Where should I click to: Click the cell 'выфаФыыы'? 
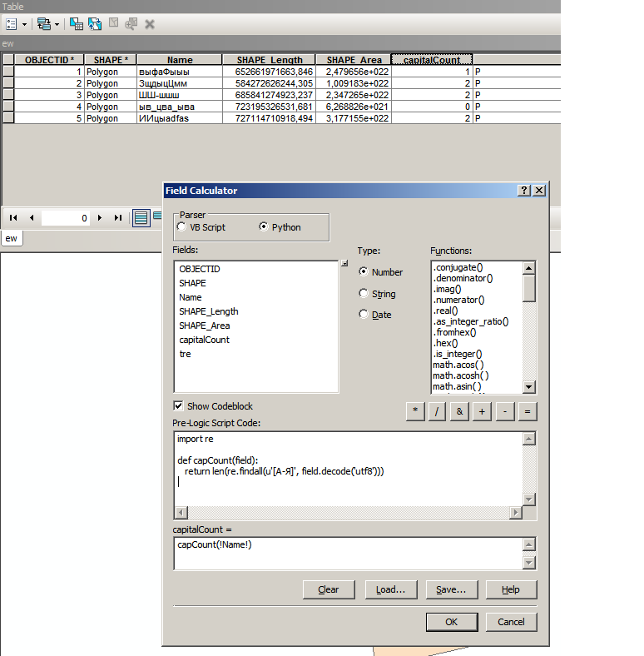coord(180,72)
